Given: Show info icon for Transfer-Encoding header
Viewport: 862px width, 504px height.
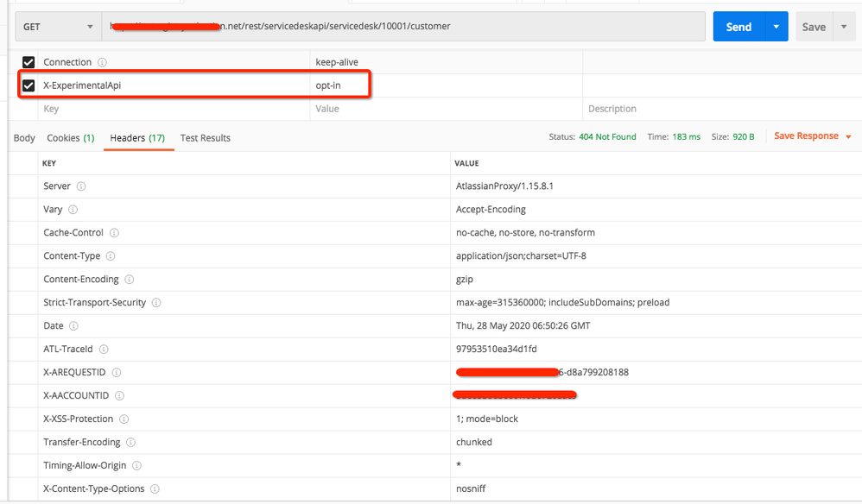Looking at the screenshot, I should (130, 442).
